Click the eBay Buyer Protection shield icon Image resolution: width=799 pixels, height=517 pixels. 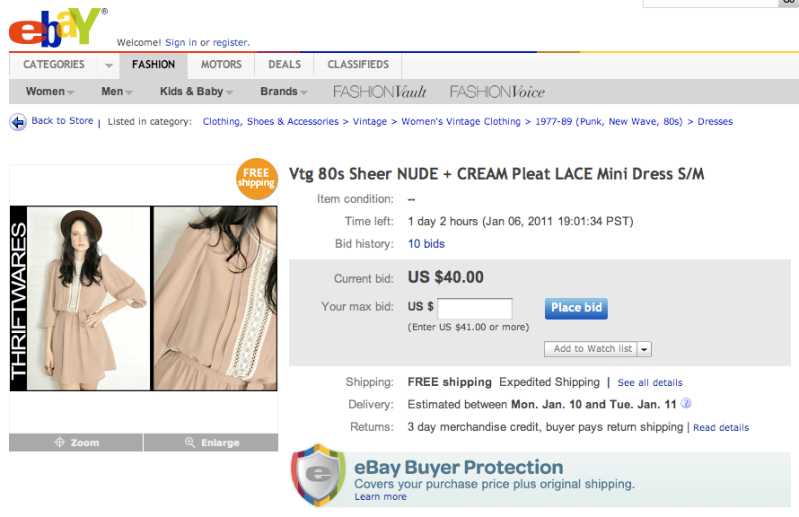point(318,475)
